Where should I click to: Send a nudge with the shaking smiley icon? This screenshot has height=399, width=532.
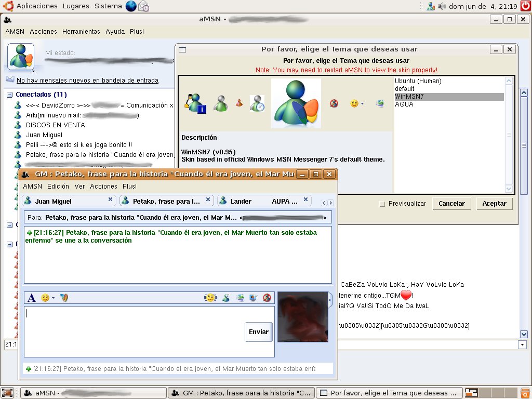(x=210, y=298)
